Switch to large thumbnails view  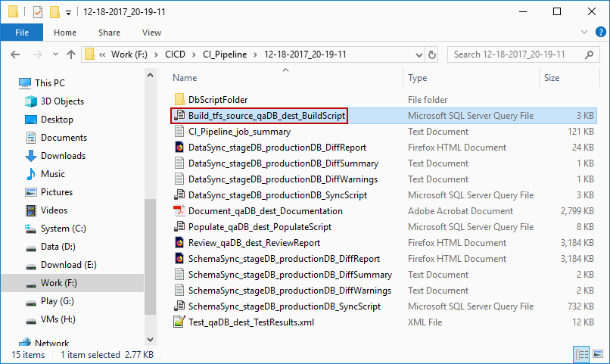click(598, 354)
